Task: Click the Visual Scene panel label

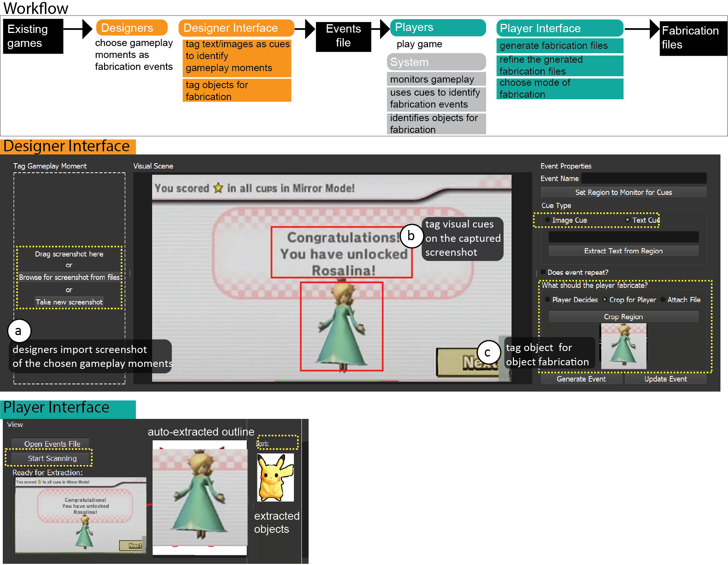Action: pos(153,166)
